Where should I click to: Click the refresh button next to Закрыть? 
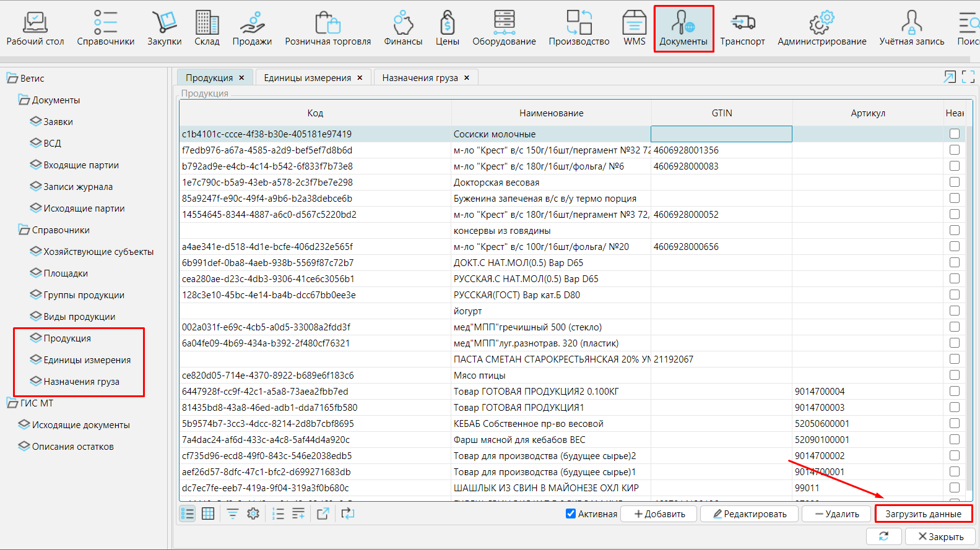pyautogui.click(x=883, y=536)
